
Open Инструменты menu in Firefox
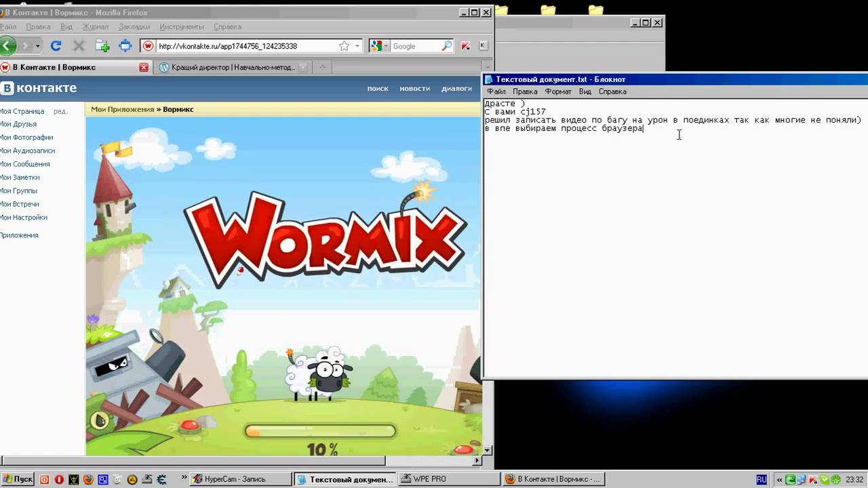(182, 26)
